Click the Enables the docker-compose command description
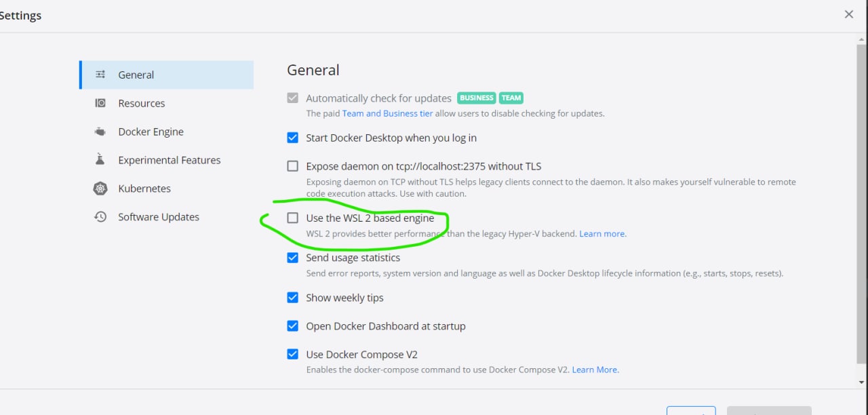Image resolution: width=868 pixels, height=415 pixels. coord(438,370)
